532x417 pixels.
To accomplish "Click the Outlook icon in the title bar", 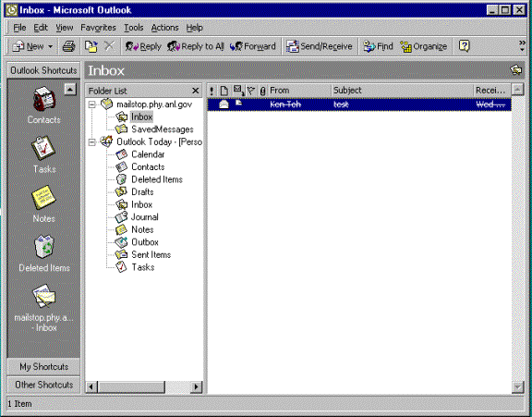I will (x=11, y=10).
